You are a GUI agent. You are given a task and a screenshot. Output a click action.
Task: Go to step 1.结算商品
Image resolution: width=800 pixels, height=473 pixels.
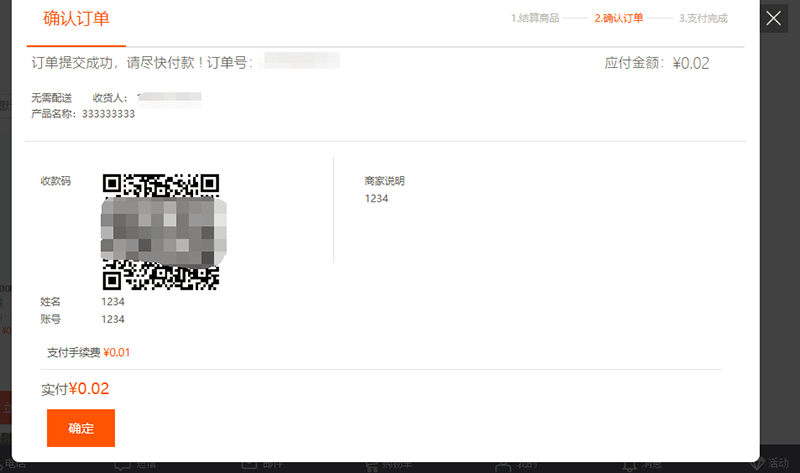(534, 18)
